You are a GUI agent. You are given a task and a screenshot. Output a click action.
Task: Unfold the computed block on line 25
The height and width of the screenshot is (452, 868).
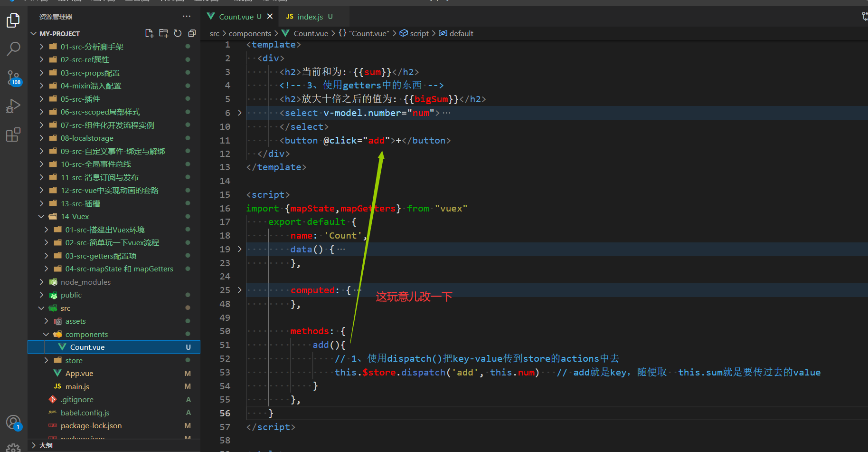[240, 290]
